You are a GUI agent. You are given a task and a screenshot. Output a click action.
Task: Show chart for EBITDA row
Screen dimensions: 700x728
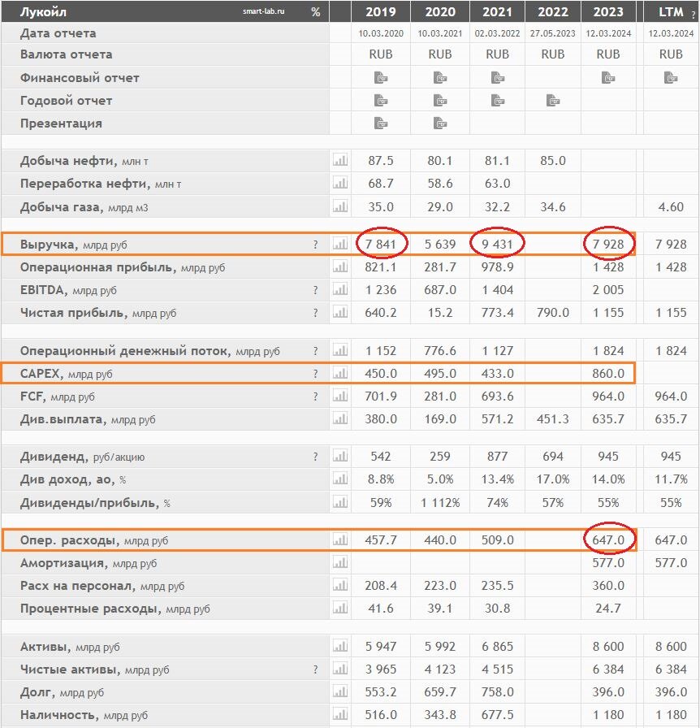(x=340, y=290)
